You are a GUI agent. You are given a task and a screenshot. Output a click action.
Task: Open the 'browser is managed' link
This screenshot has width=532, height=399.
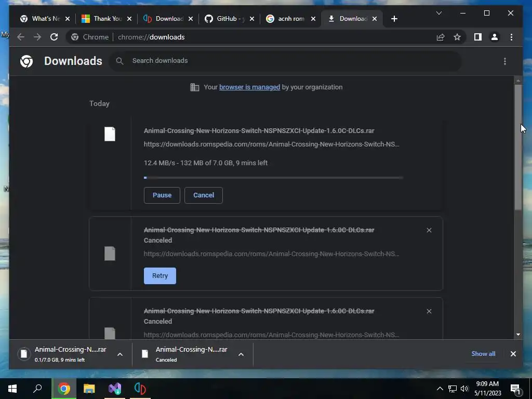(250, 87)
